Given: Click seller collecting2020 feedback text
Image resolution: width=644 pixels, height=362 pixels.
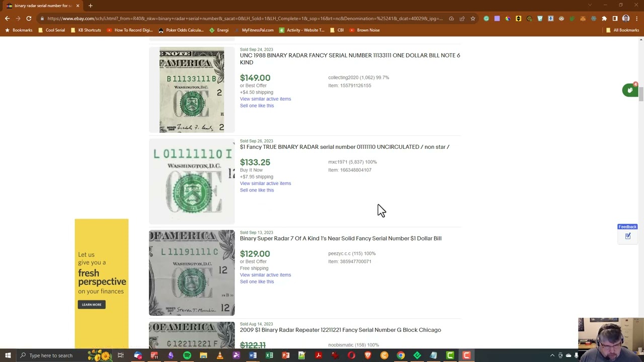Looking at the screenshot, I should 359,77.
